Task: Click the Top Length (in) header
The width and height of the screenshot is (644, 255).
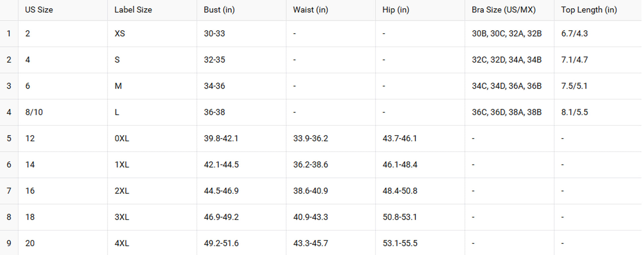Action: click(x=589, y=10)
